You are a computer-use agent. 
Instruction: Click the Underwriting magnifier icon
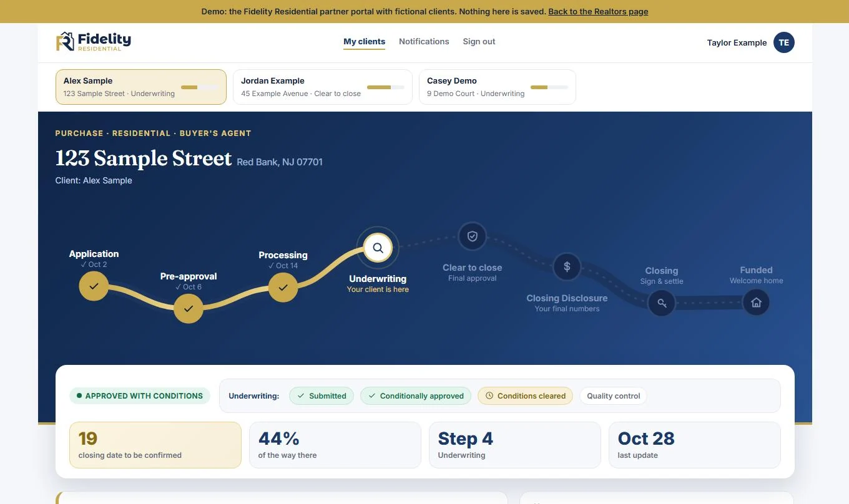click(378, 248)
